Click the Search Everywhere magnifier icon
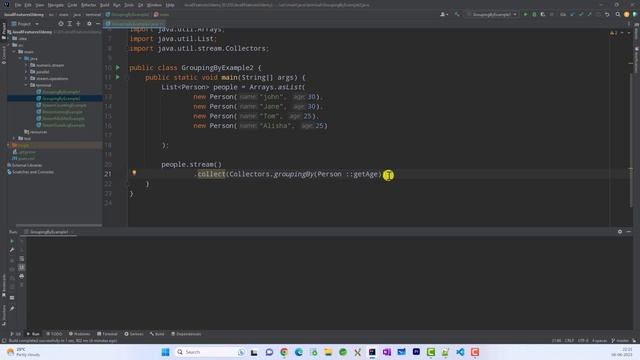Screen dimensions: 640x360 [618, 14]
